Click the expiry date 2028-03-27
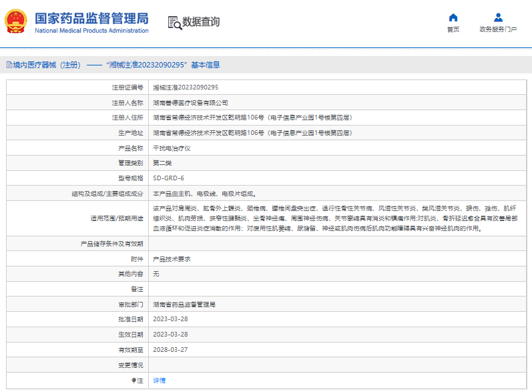The image size is (532, 392). tap(170, 349)
